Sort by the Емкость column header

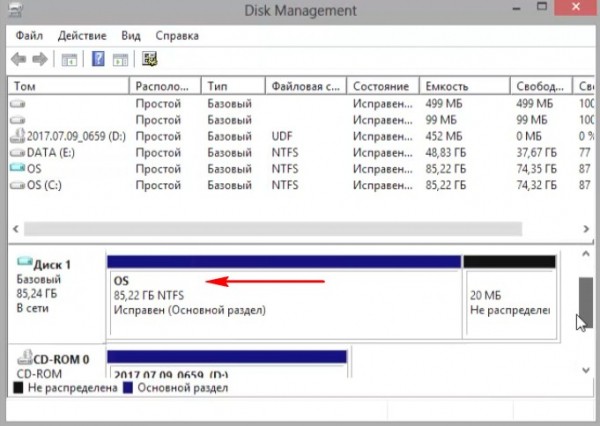pos(465,86)
